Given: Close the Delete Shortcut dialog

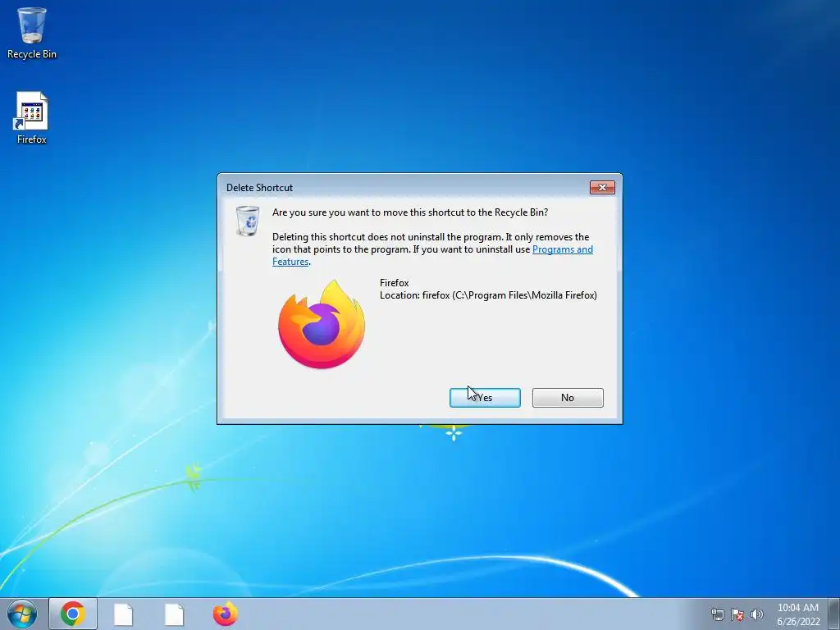Looking at the screenshot, I should click(602, 187).
